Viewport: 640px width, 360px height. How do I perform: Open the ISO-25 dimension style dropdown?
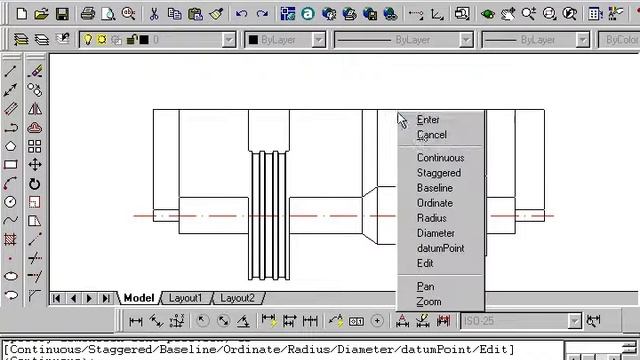click(574, 321)
